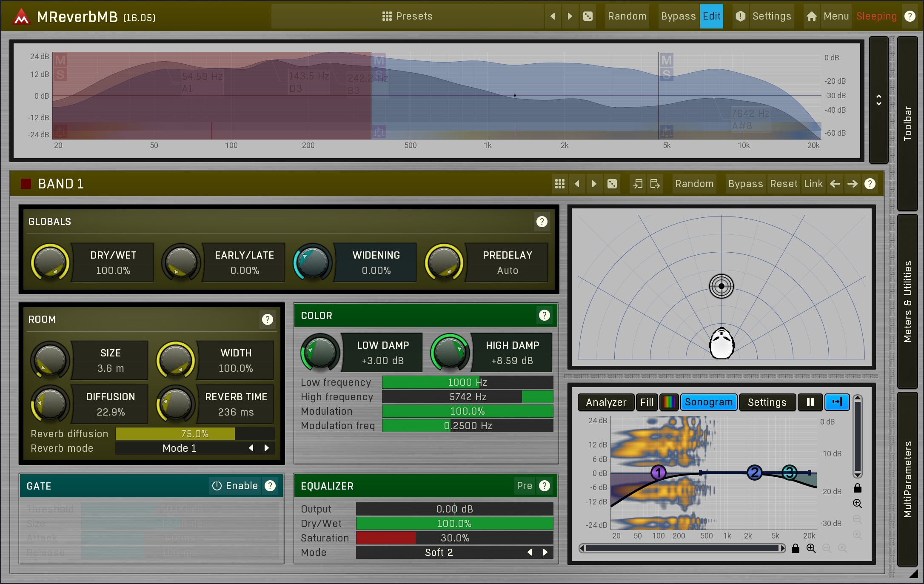This screenshot has height=584, width=924.
Task: Open the analyzer Settings button
Action: pos(767,402)
